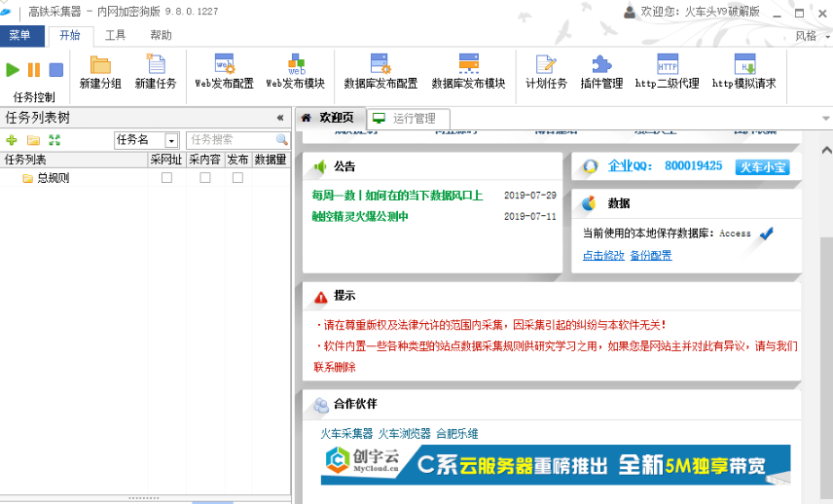The image size is (833, 504).
Task: Select 欢迎页 tab
Action: 330,118
